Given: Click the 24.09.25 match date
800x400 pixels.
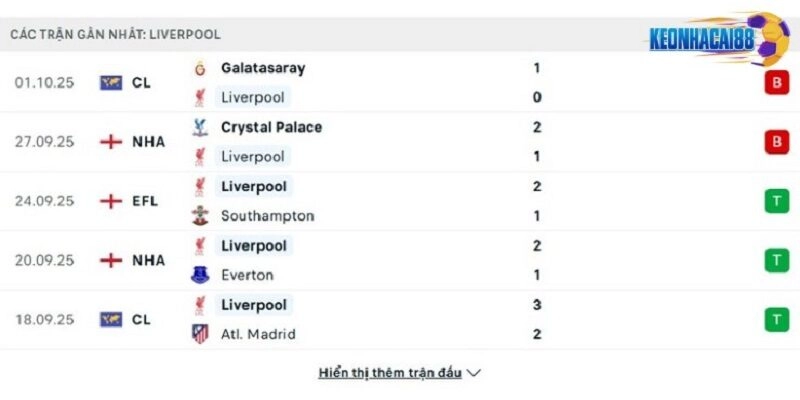Looking at the screenshot, I should (x=44, y=201).
